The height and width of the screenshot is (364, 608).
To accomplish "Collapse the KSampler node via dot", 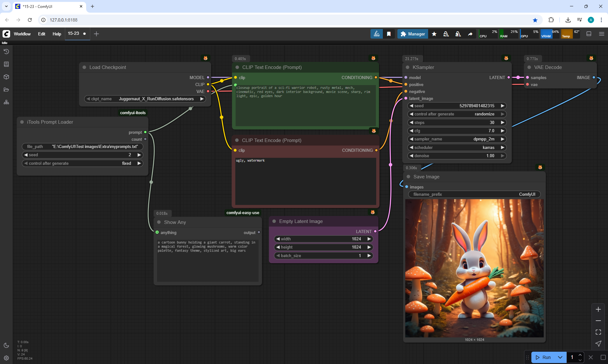I will pos(408,67).
